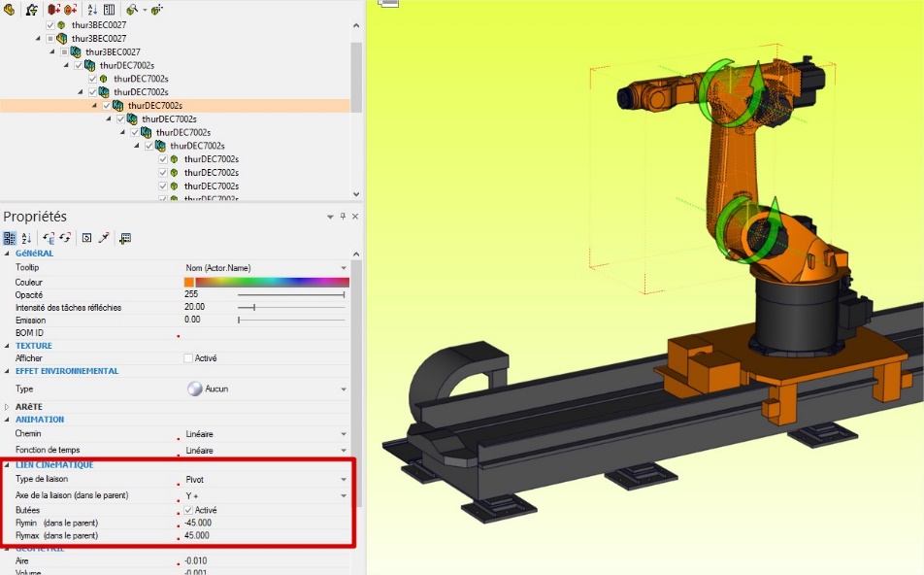924x575 pixels.
Task: Click the green cube selection icon
Action: click(x=157, y=10)
